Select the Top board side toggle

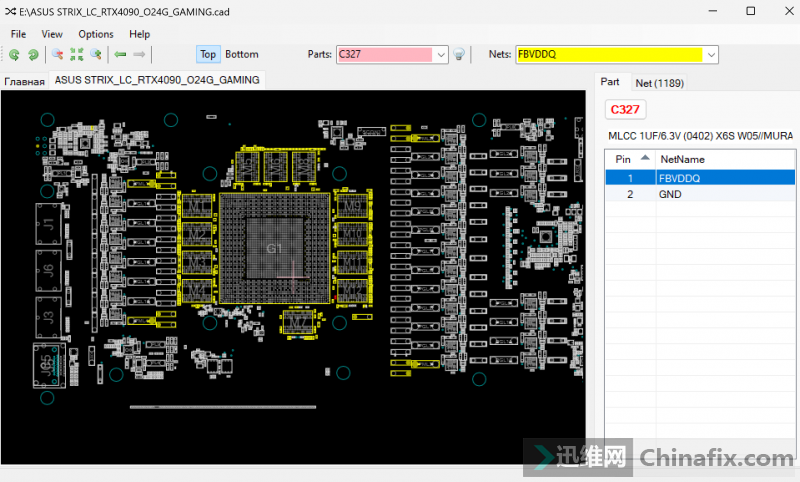[x=208, y=54]
